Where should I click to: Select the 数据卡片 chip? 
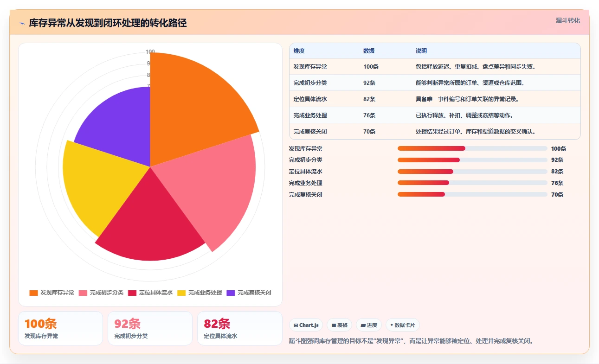pos(403,325)
